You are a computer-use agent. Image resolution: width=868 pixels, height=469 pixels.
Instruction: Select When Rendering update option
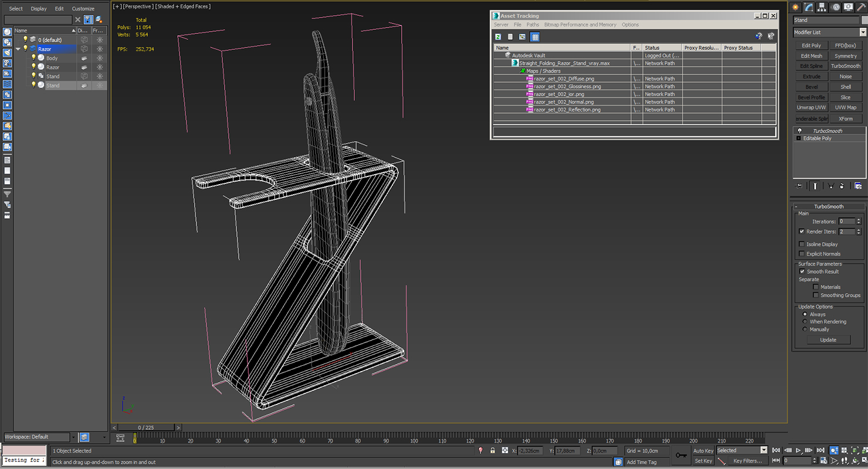(805, 322)
